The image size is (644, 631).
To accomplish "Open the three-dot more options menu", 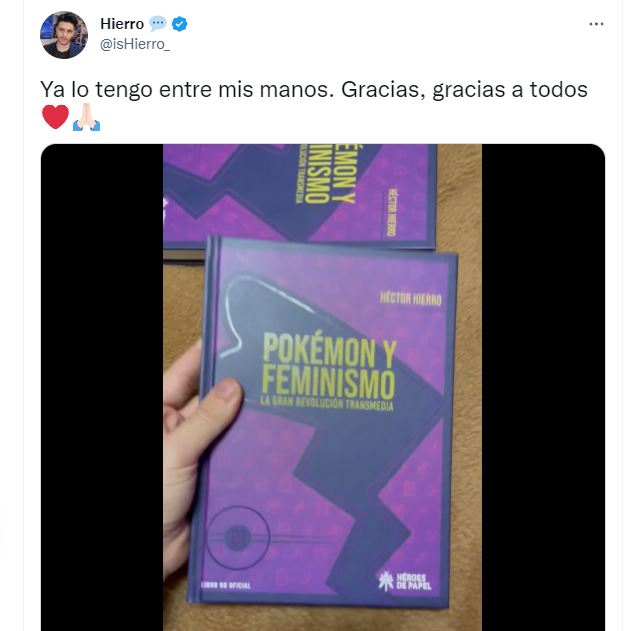I will click(x=596, y=24).
